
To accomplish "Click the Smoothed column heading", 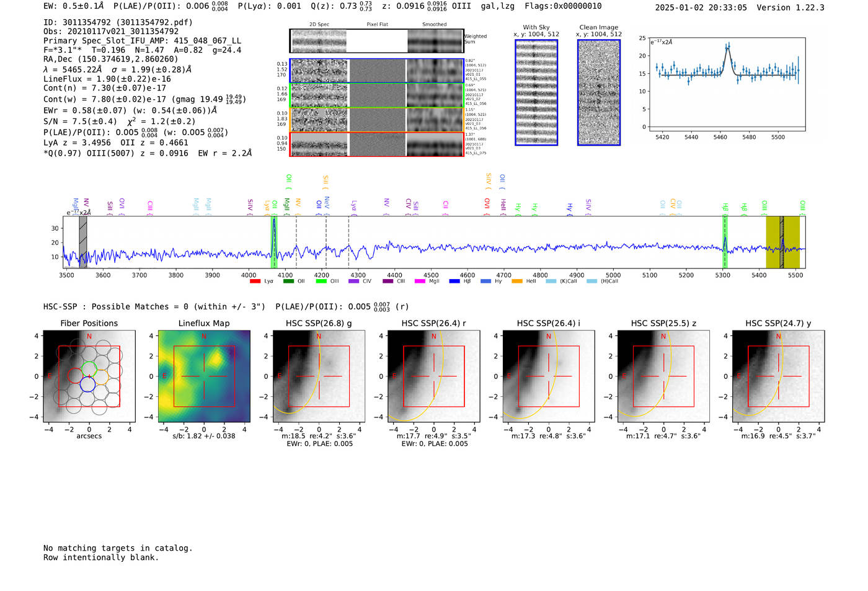I will coord(434,25).
